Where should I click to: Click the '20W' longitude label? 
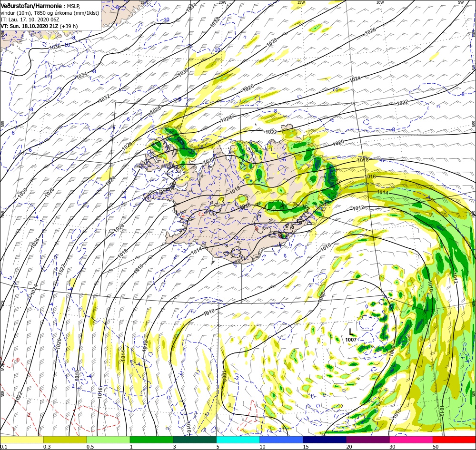[222, 2]
